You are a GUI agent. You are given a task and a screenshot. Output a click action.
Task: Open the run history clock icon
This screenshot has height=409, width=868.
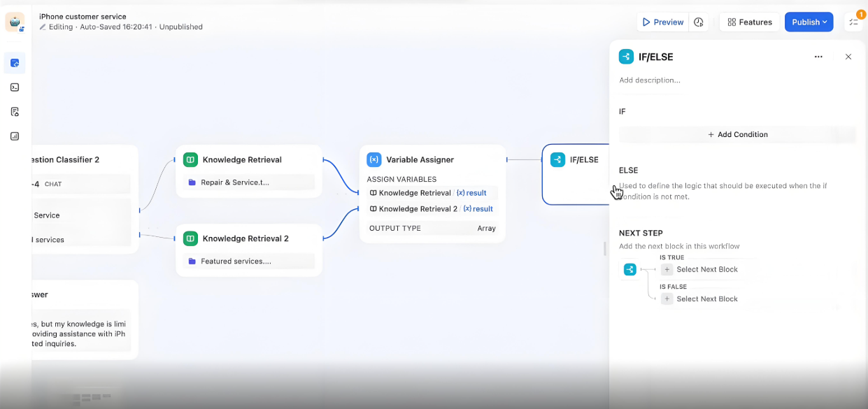tap(699, 22)
